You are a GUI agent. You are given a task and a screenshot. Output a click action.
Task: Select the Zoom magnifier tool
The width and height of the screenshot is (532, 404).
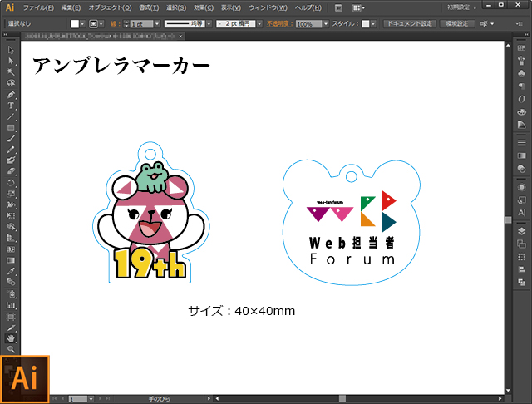11,349
